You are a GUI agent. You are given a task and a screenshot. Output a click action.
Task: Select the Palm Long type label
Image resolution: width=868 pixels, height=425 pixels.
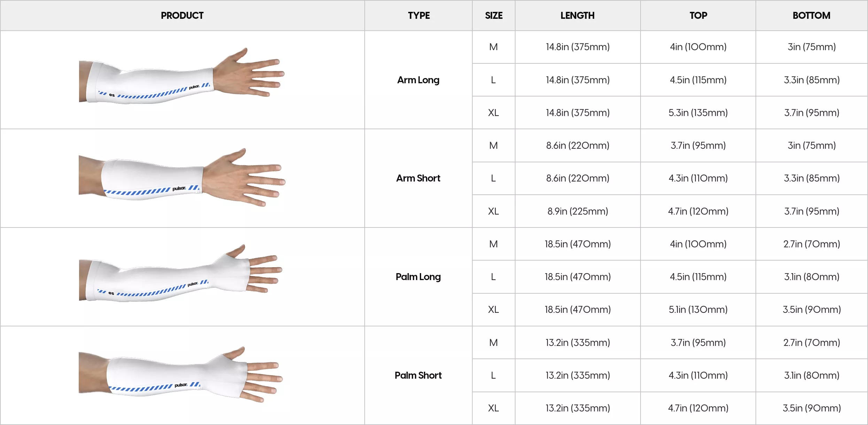pos(418,277)
